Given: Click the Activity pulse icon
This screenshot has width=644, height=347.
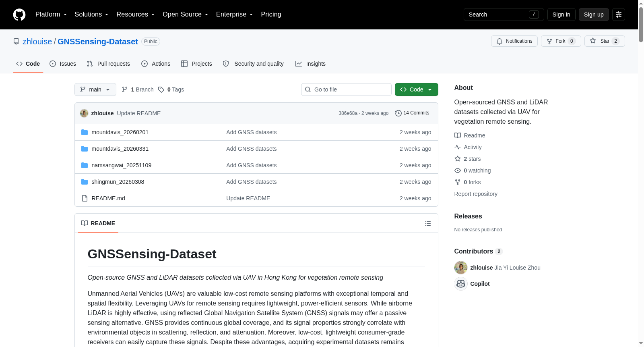Looking at the screenshot, I should (x=458, y=147).
